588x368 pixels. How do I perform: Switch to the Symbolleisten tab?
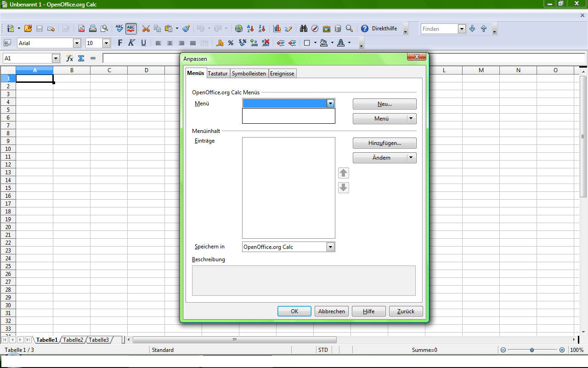click(249, 74)
